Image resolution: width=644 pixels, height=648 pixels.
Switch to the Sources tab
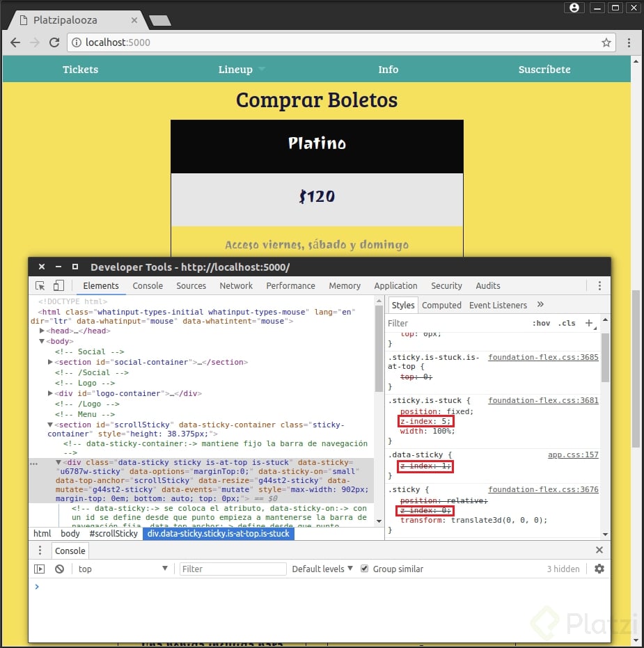click(x=191, y=286)
